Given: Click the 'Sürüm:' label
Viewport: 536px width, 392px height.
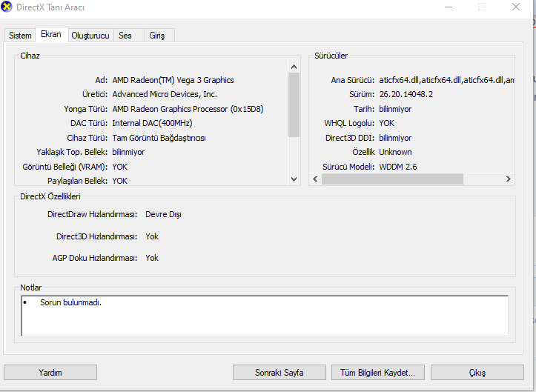Looking at the screenshot, I should click(x=362, y=94).
